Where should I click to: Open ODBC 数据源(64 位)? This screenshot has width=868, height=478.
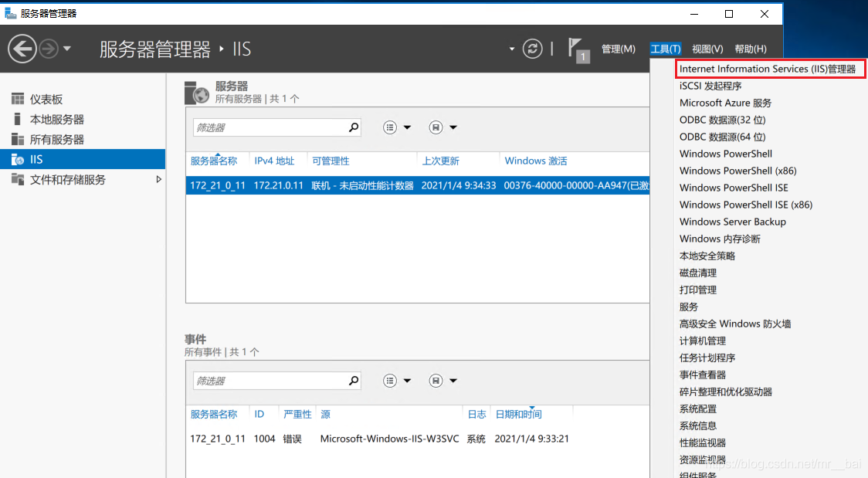pyautogui.click(x=722, y=137)
